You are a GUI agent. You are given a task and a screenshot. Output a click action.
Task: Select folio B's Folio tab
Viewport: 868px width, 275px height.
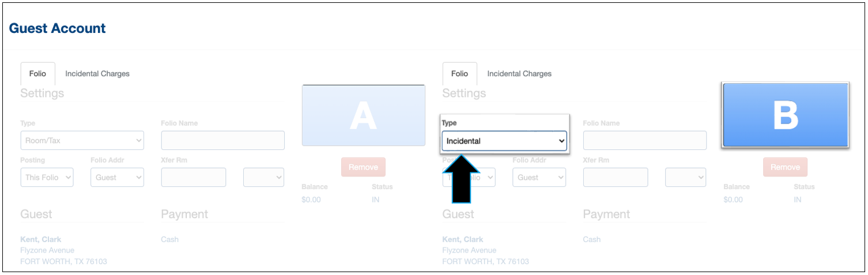click(x=459, y=74)
